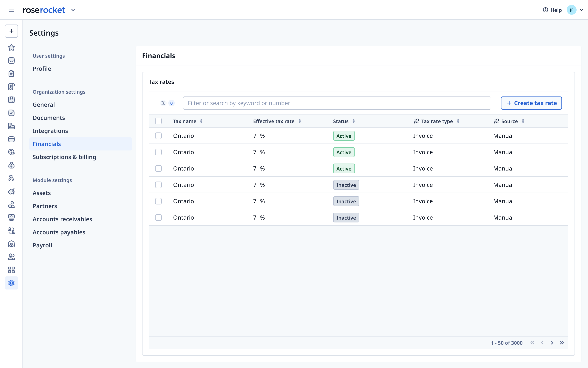Sort by Tax rate type column
The width and height of the screenshot is (588, 368).
(x=458, y=121)
